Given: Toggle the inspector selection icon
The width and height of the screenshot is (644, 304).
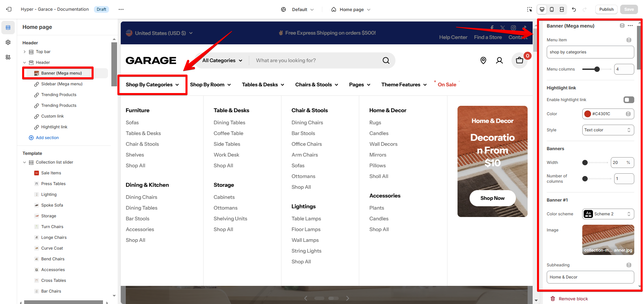Looking at the screenshot, I should click(530, 9).
